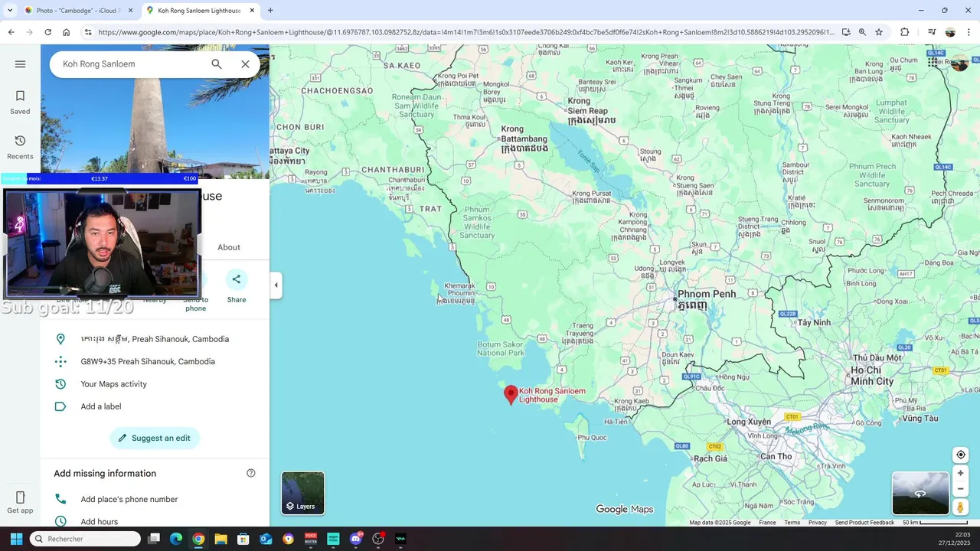This screenshot has width=980, height=551.
Task: Open Chrome three-dot menu
Action: (x=969, y=32)
